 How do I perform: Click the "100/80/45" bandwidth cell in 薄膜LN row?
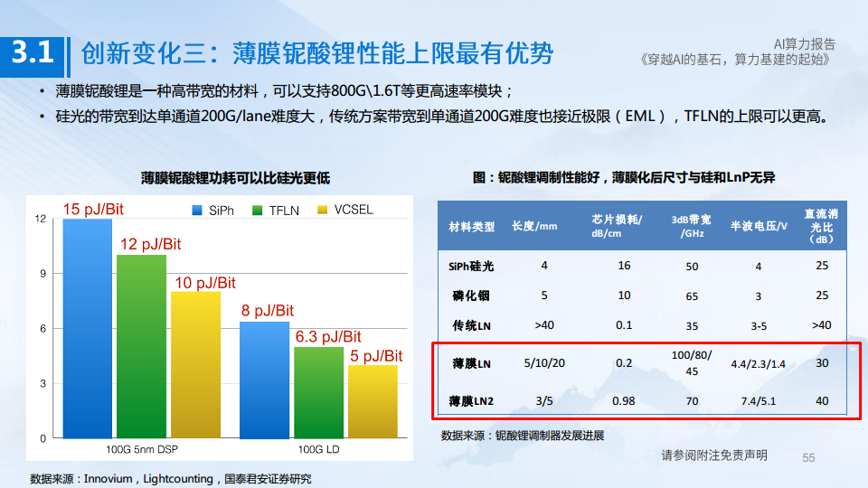(692, 363)
